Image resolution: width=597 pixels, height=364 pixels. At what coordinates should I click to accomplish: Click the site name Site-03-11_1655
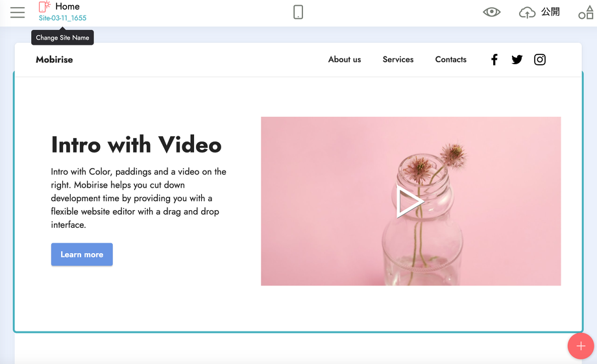62,18
